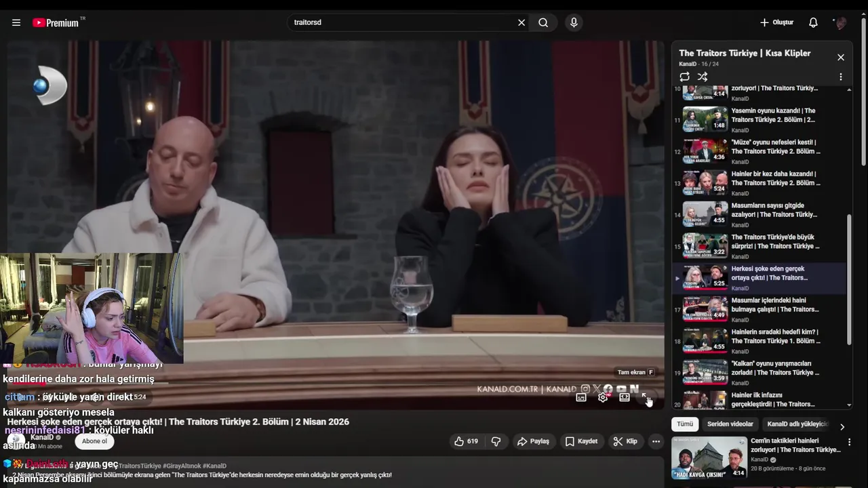The width and height of the screenshot is (868, 488).
Task: Toggle playlist loop
Action: tap(684, 77)
